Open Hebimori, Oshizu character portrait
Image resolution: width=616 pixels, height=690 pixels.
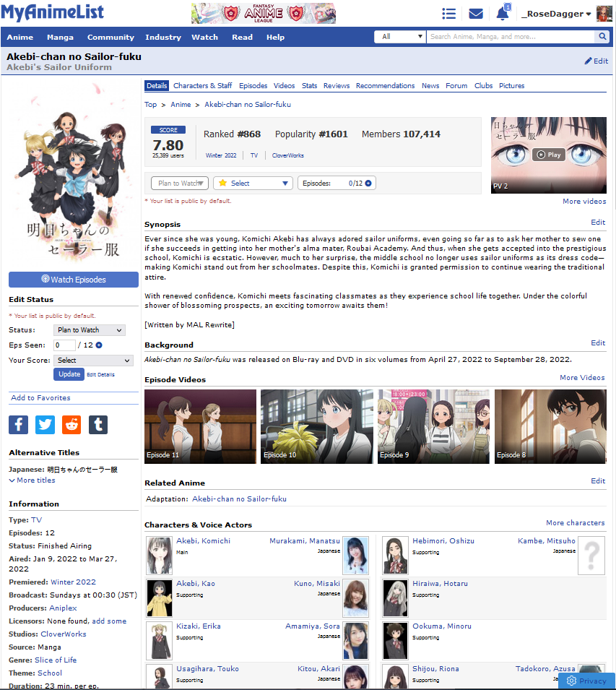pyautogui.click(x=395, y=556)
